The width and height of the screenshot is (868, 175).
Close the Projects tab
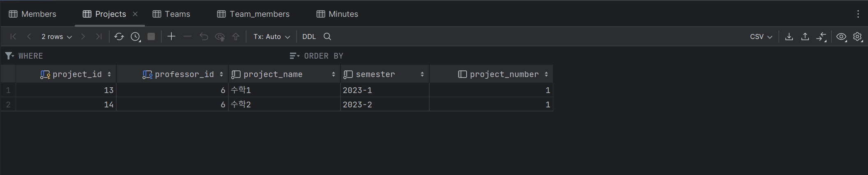pyautogui.click(x=135, y=14)
